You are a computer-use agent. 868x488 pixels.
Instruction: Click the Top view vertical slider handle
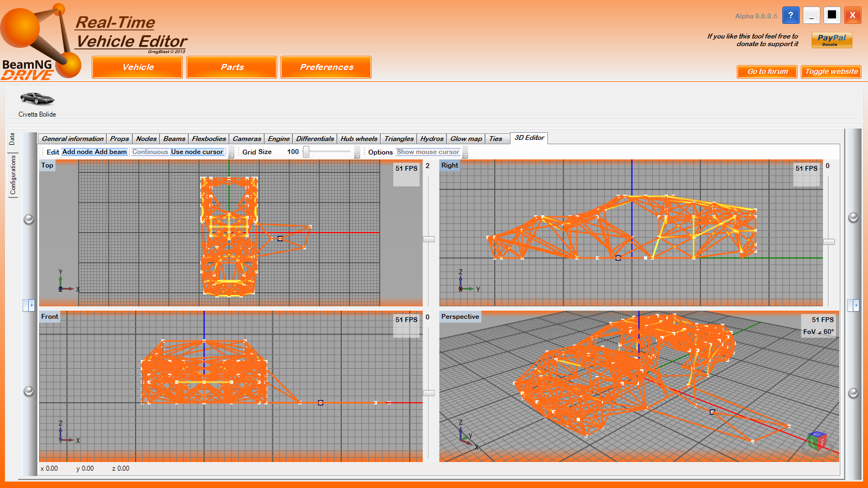click(x=429, y=239)
